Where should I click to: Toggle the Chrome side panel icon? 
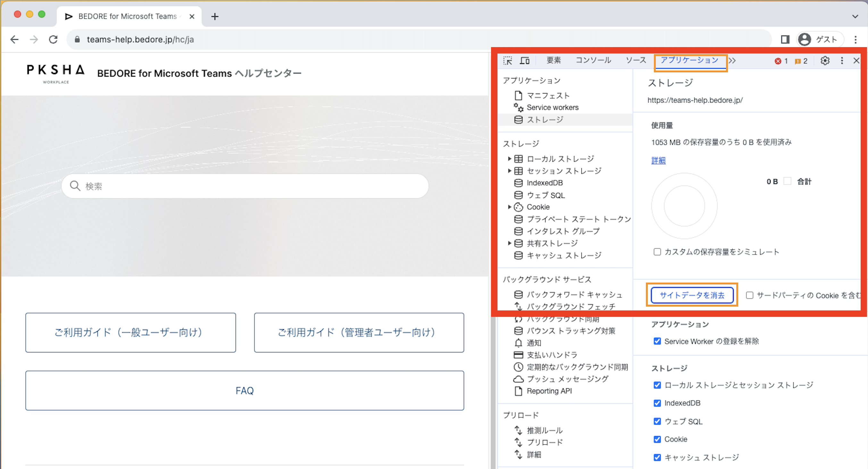785,39
